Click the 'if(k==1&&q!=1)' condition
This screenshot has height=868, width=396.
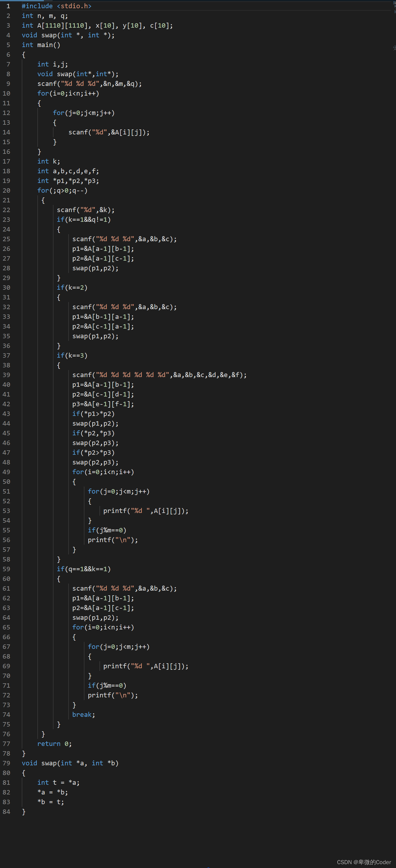pyautogui.click(x=84, y=220)
